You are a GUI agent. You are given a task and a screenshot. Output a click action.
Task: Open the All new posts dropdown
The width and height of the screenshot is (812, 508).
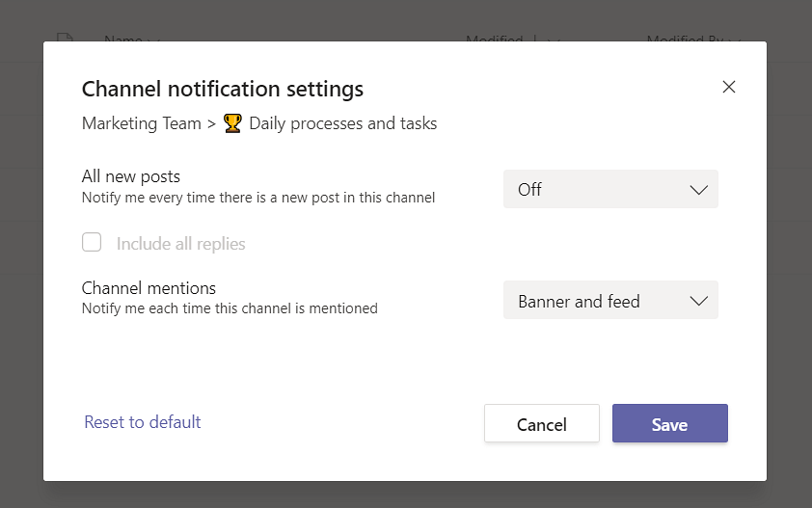609,190
